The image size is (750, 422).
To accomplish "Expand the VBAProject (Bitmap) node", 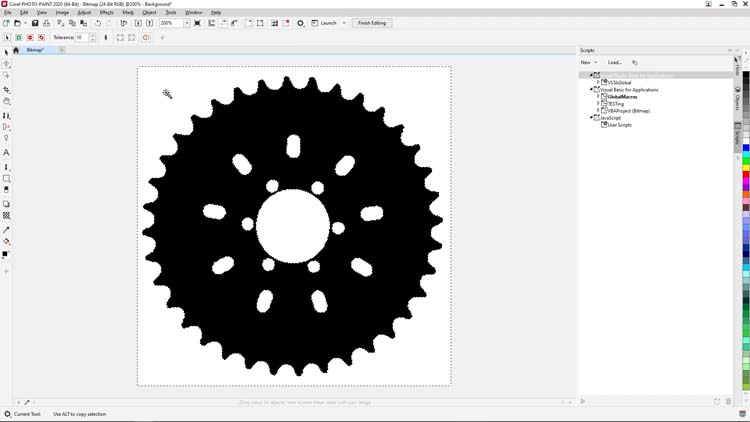I will tap(598, 111).
